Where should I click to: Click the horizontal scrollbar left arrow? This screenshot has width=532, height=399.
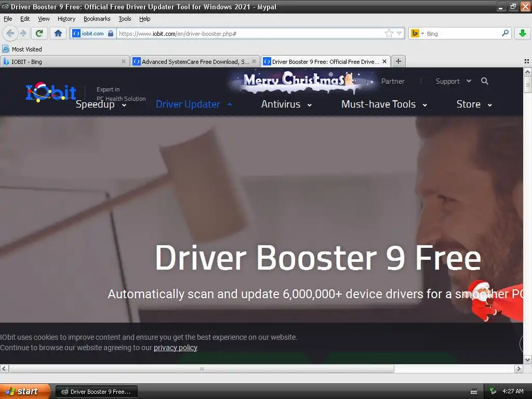[x=4, y=368]
